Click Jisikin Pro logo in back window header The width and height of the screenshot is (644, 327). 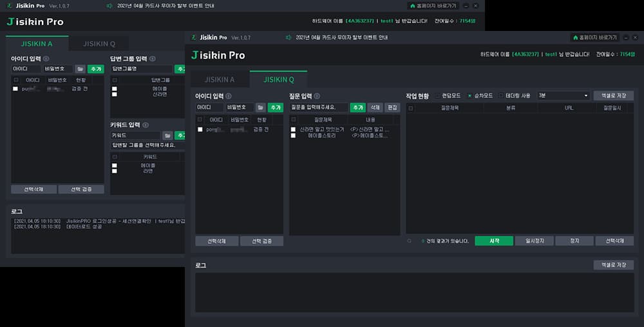pyautogui.click(x=35, y=22)
